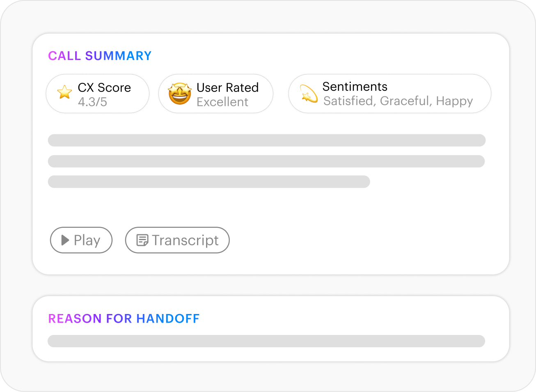Select the User Rated label

pos(227,87)
